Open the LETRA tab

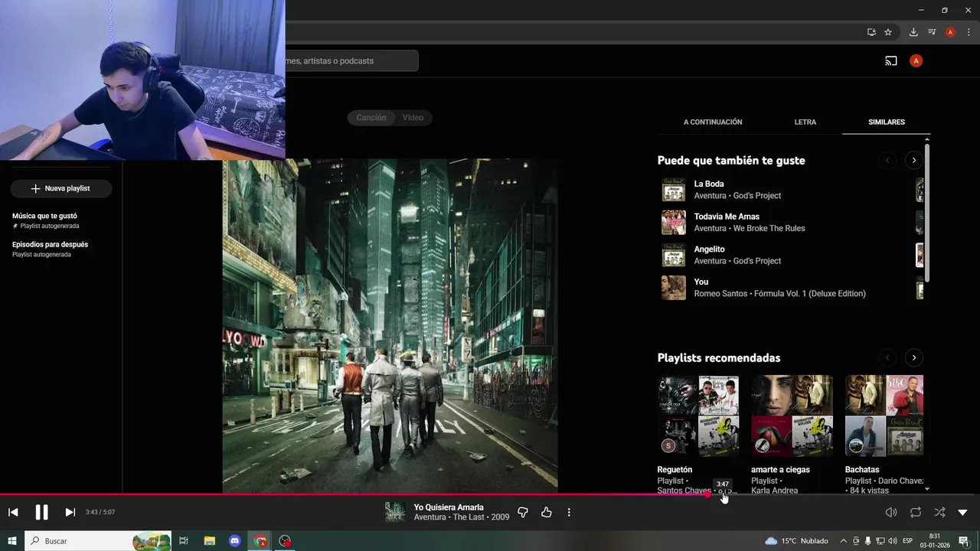(805, 122)
